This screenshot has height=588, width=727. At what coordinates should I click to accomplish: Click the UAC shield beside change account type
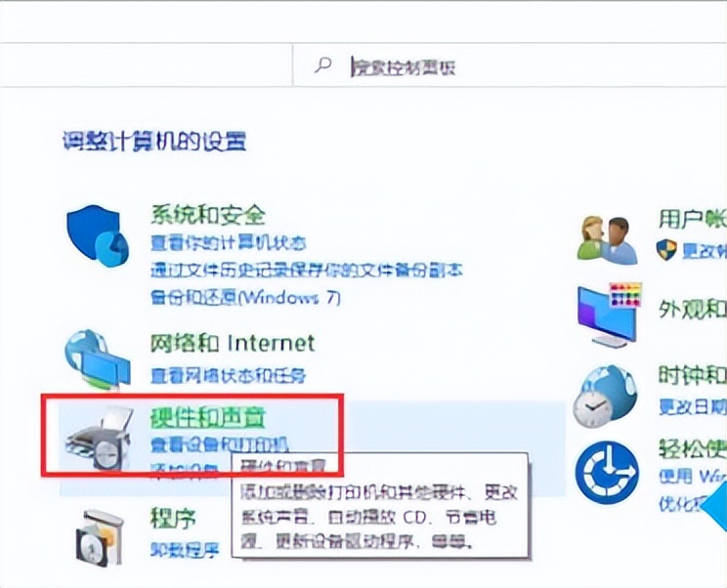pyautogui.click(x=666, y=251)
